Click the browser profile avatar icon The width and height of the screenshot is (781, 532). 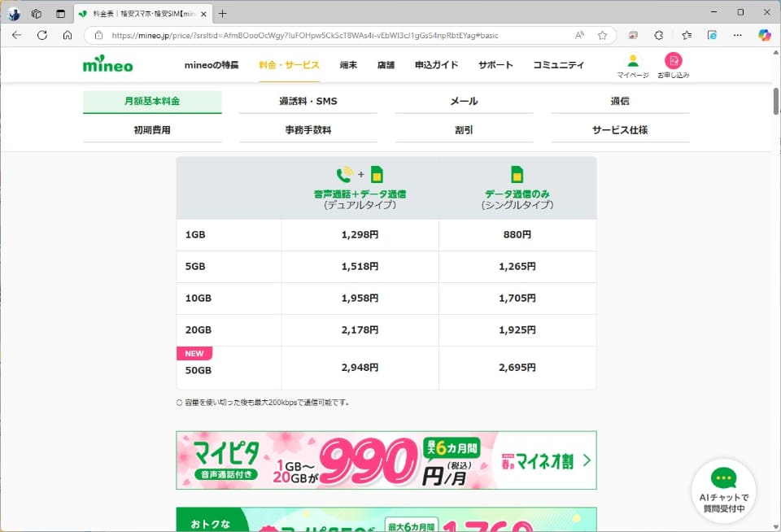coord(14,14)
